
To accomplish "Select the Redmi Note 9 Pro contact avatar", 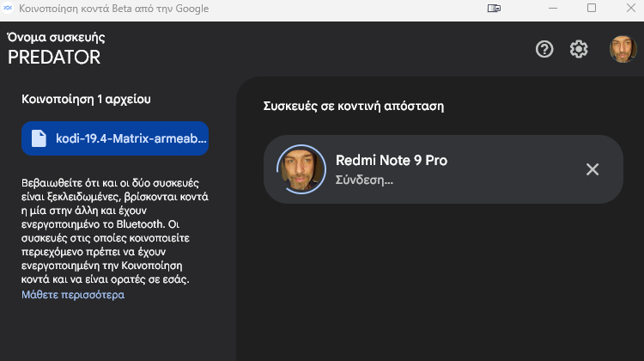I will click(301, 169).
